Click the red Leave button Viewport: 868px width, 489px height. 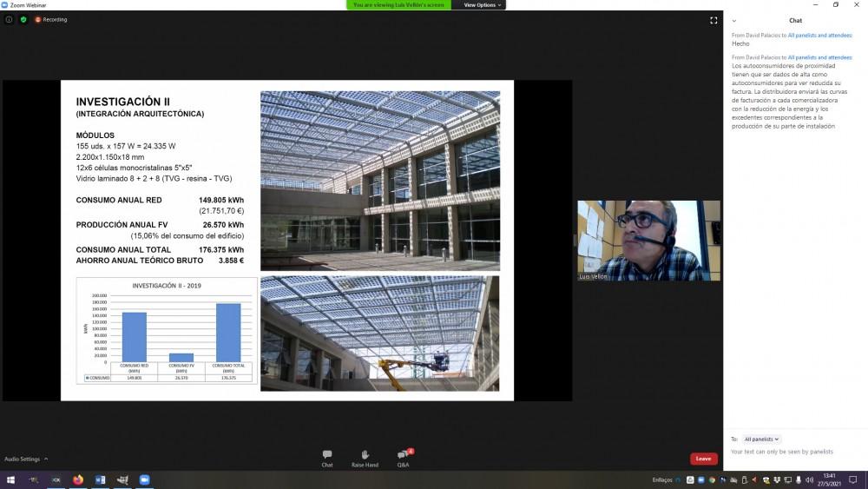pos(703,459)
